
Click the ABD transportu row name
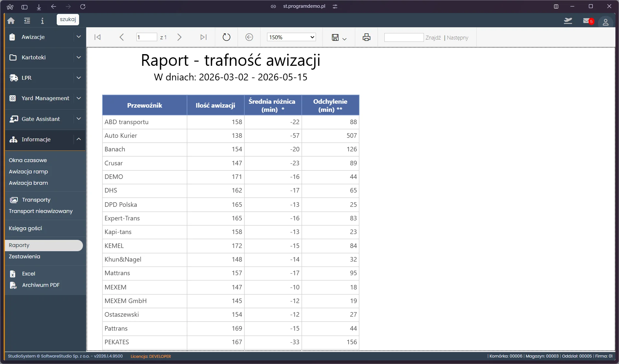pyautogui.click(x=126, y=122)
